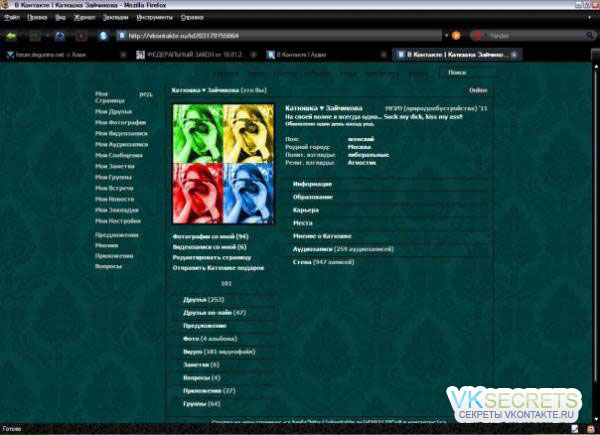Reload the page with the refresh icon
The width and height of the screenshot is (600, 435).
tap(60, 36)
